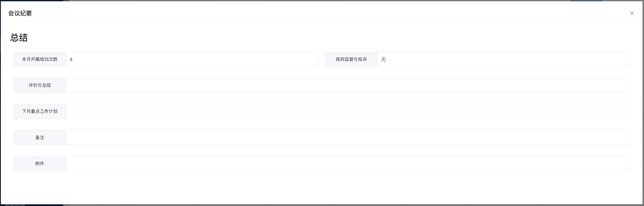Click the 本月开展培训次数 label
This screenshot has width=644, height=206.
(x=40, y=59)
